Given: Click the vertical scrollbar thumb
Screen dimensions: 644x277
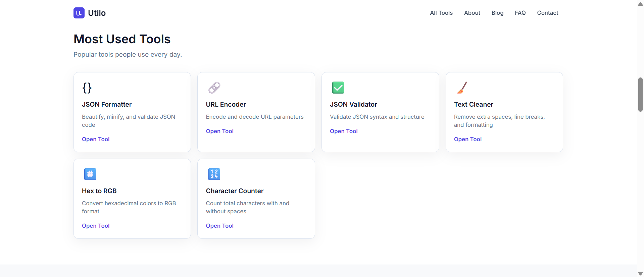Looking at the screenshot, I should click(x=640, y=95).
